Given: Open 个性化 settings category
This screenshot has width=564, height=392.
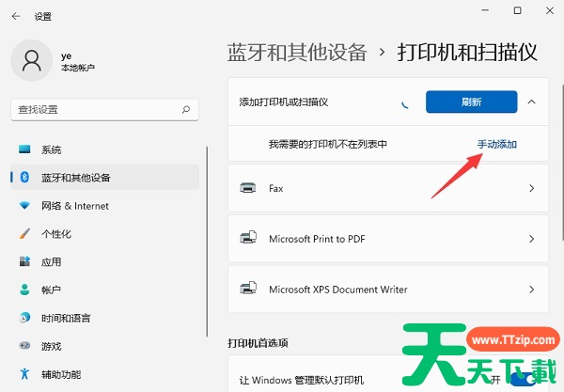Looking at the screenshot, I should (105, 234).
